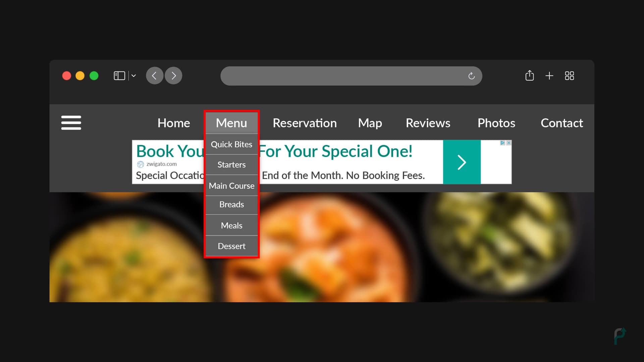Viewport: 644px width, 362px height.
Task: Click the page reload icon
Action: [471, 75]
